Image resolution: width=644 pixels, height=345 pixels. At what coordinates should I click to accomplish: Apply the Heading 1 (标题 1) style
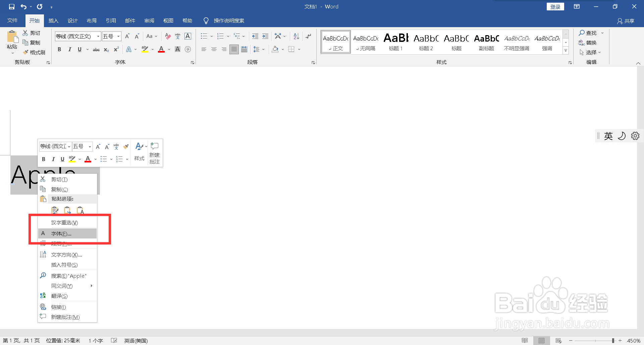point(396,42)
